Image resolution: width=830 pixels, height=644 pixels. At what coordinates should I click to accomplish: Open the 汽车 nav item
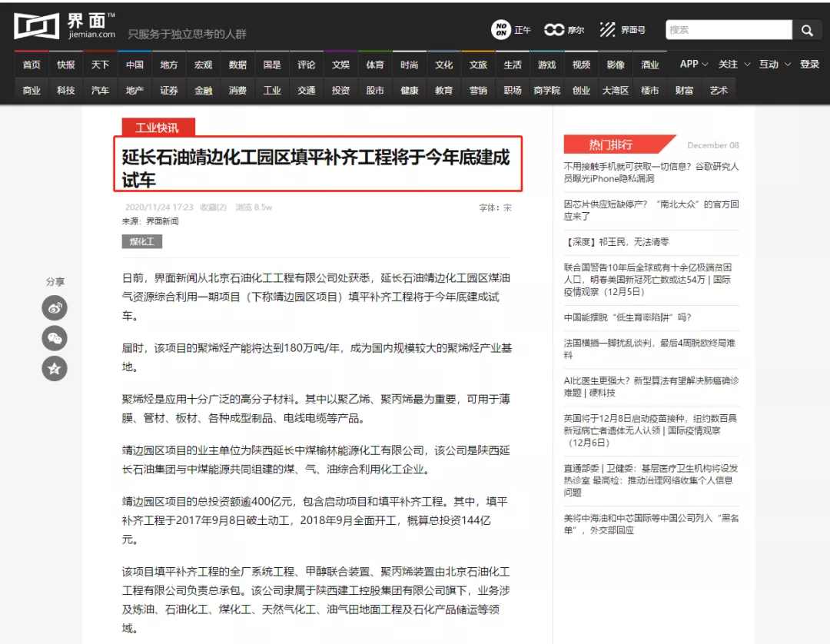click(100, 91)
